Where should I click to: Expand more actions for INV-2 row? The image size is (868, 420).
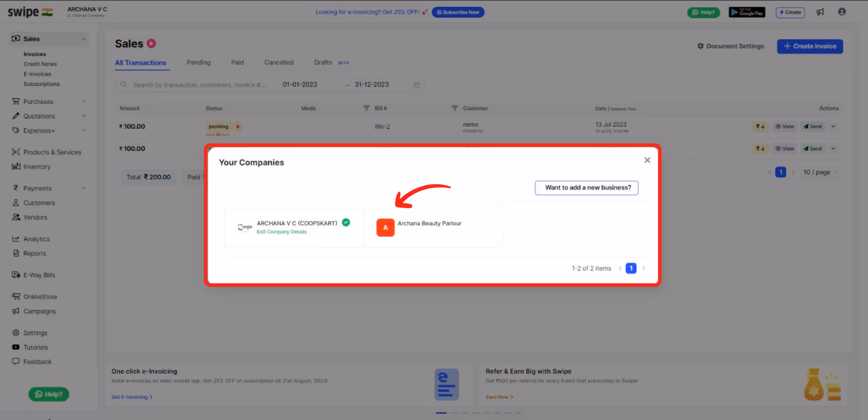pyautogui.click(x=833, y=126)
